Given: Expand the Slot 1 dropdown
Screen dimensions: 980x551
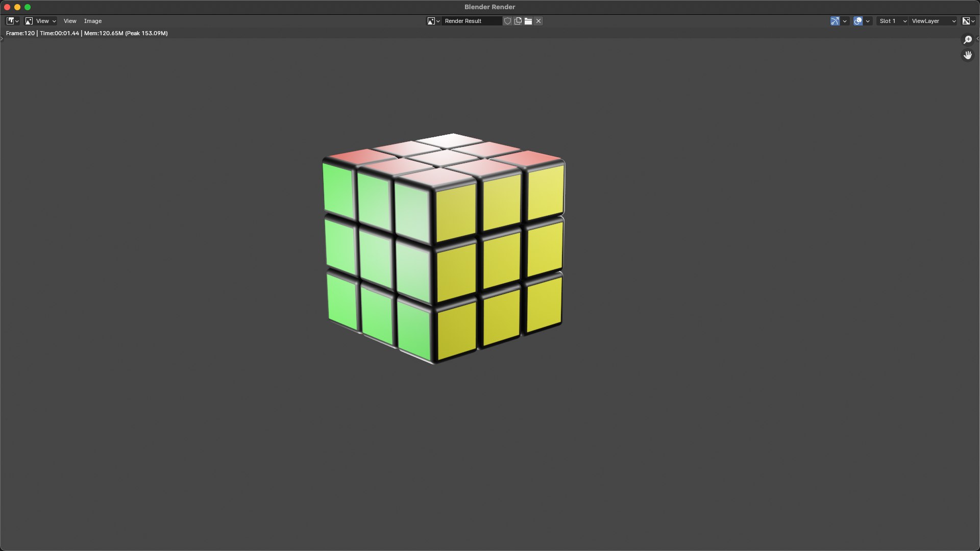Looking at the screenshot, I should 892,21.
